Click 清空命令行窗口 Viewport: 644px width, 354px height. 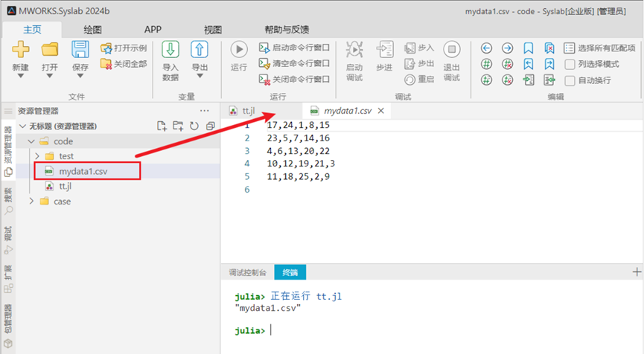pyautogui.click(x=294, y=63)
